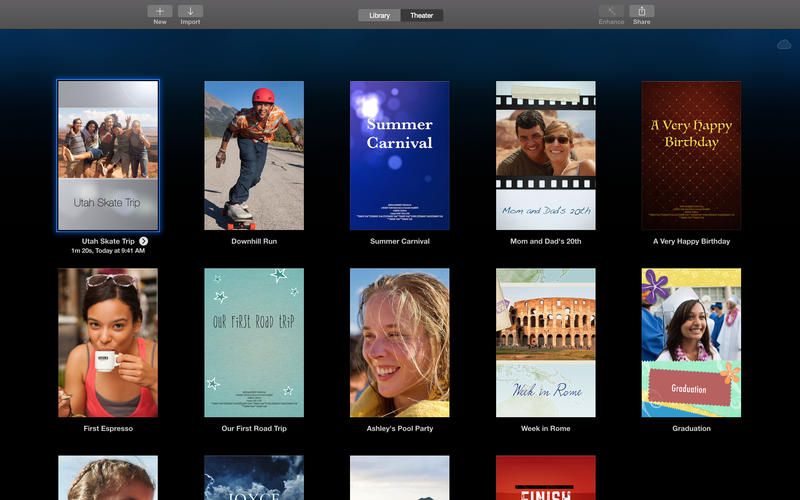The height and width of the screenshot is (500, 800).
Task: Switch to the Theater tab
Action: tap(421, 15)
